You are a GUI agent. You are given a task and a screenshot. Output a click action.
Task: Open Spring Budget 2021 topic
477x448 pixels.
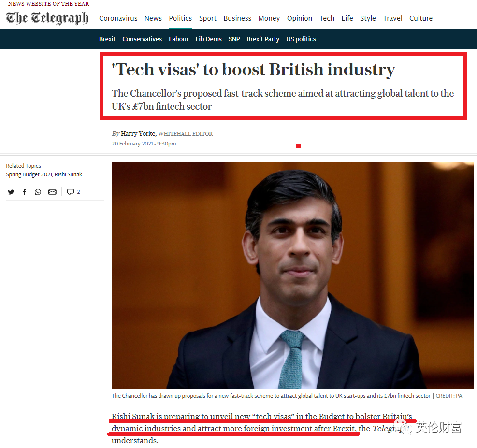29,174
